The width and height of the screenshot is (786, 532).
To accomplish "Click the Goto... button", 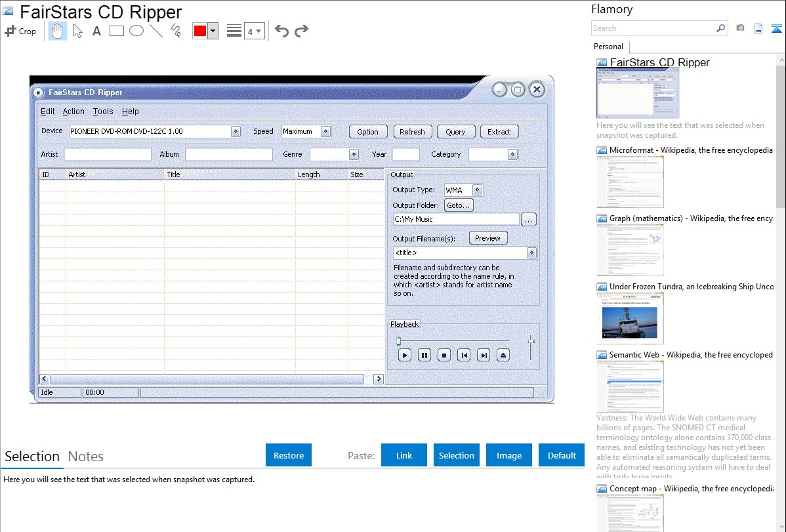I will coord(459,205).
